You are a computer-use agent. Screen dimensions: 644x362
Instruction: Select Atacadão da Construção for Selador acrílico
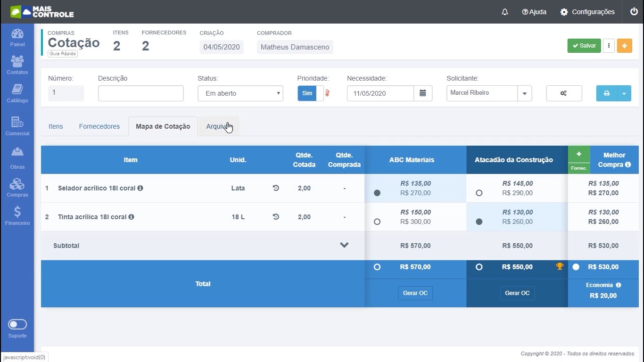479,193
